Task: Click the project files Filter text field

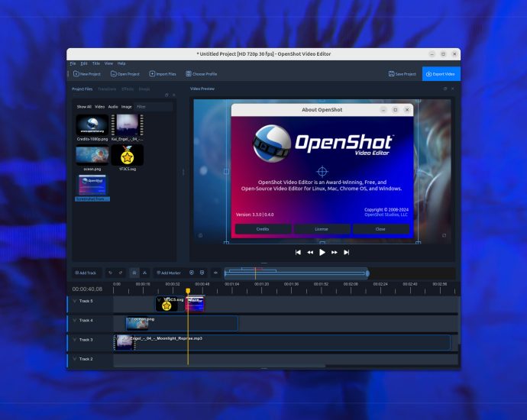Action: point(154,107)
